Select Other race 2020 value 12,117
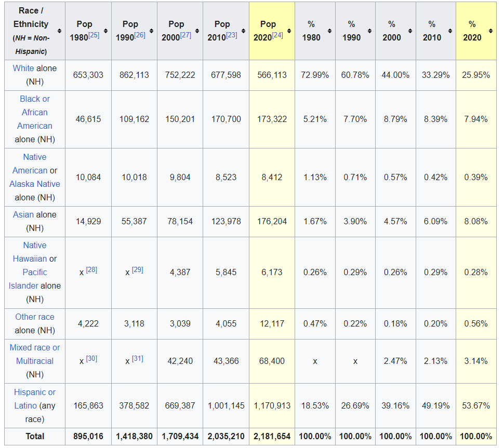The height and width of the screenshot is (448, 504). [272, 324]
